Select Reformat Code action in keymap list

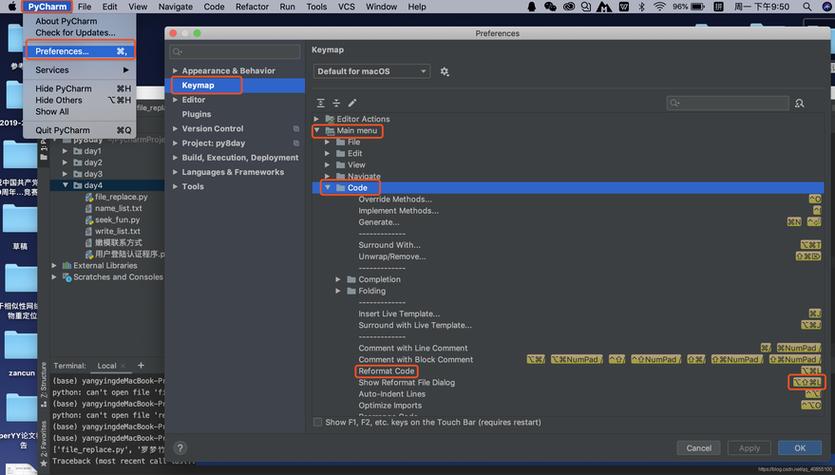386,371
